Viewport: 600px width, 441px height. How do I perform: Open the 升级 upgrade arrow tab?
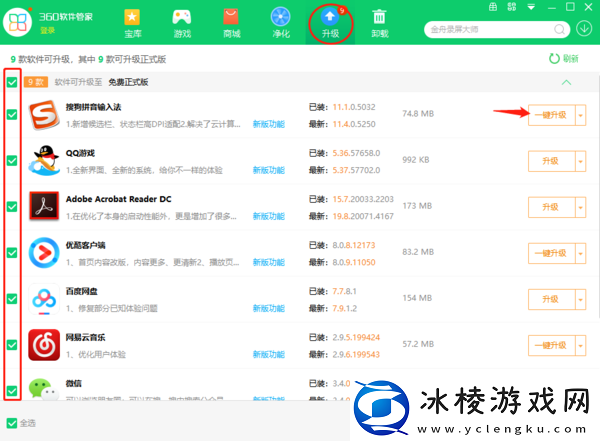(330, 23)
